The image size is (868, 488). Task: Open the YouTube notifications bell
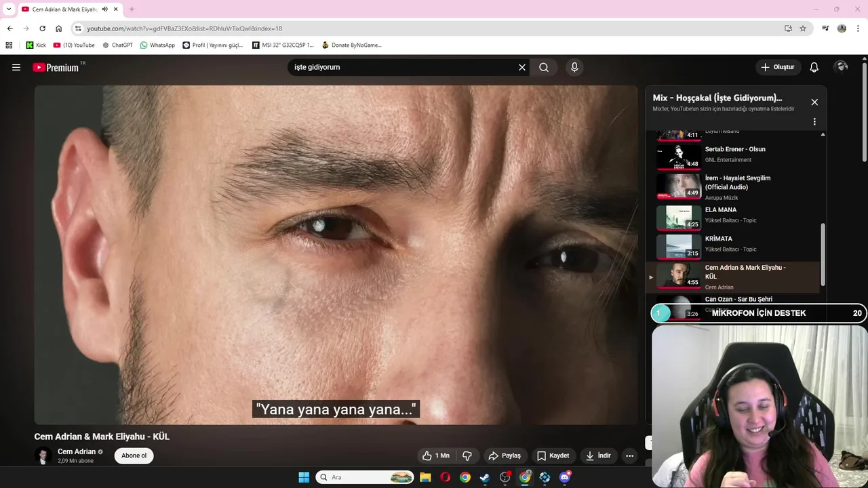[x=814, y=67]
